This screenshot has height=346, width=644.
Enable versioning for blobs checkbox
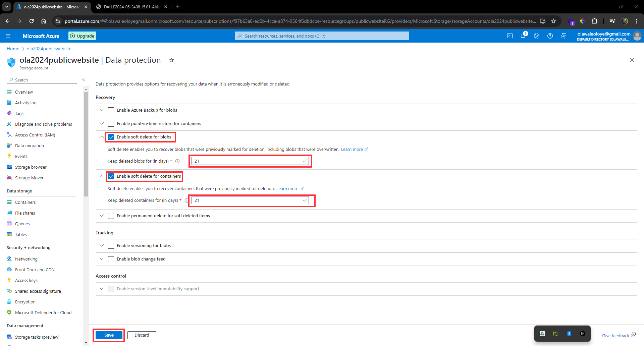[x=111, y=245]
